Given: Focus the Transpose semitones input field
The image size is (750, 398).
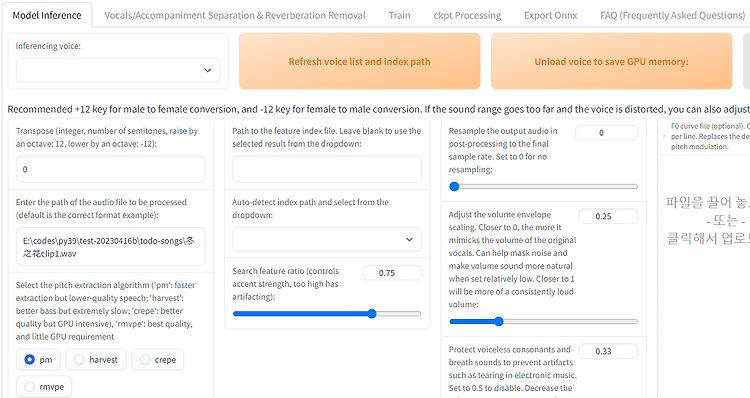Looking at the screenshot, I should click(110, 169).
